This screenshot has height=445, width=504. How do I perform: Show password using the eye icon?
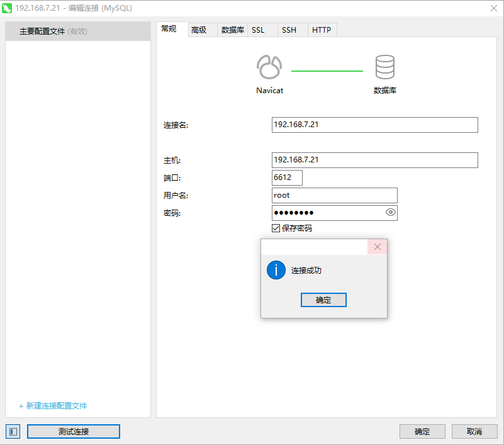coord(391,212)
